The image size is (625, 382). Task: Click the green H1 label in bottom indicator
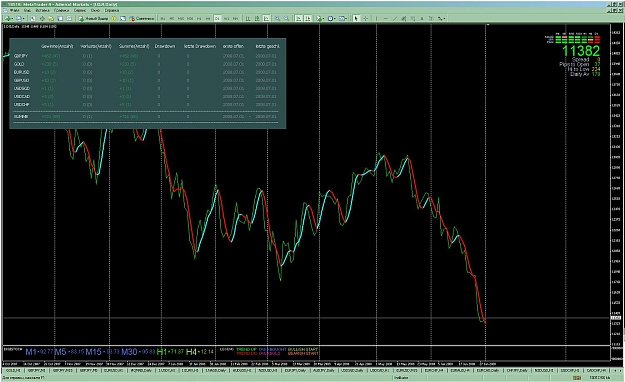[162, 352]
